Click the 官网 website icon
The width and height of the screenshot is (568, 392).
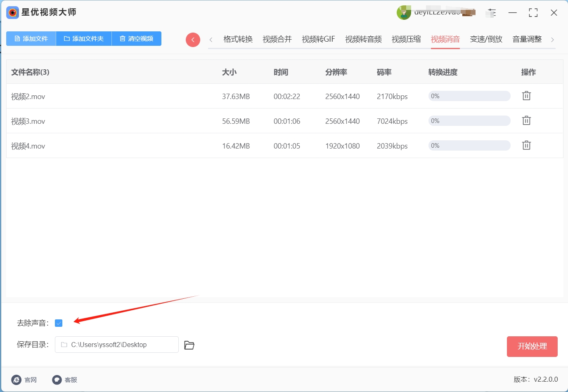pos(17,380)
